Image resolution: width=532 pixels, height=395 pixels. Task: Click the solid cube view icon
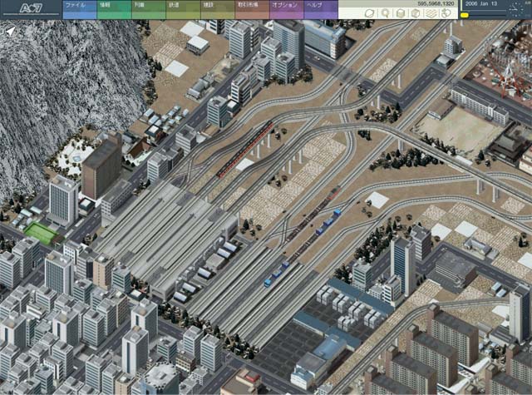click(401, 13)
